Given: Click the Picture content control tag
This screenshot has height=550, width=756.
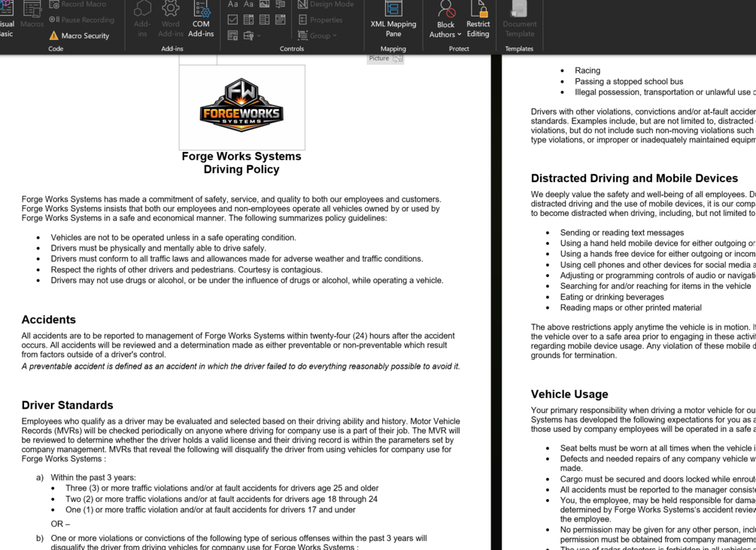Looking at the screenshot, I should (379, 59).
